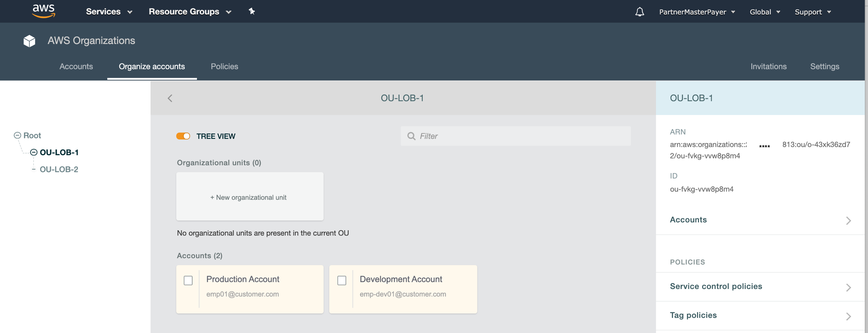Click the OU-LOB-1 title above the Tree View switch
Image resolution: width=868 pixels, height=333 pixels.
click(x=402, y=98)
